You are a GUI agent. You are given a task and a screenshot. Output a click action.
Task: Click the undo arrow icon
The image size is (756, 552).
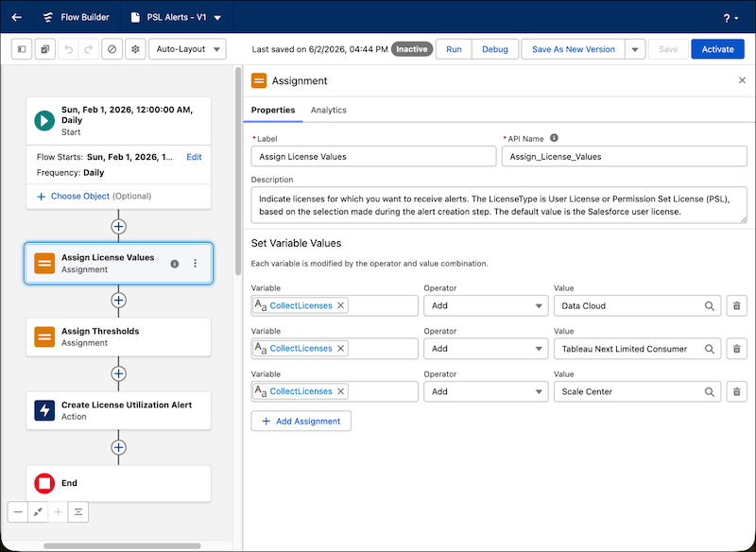69,49
